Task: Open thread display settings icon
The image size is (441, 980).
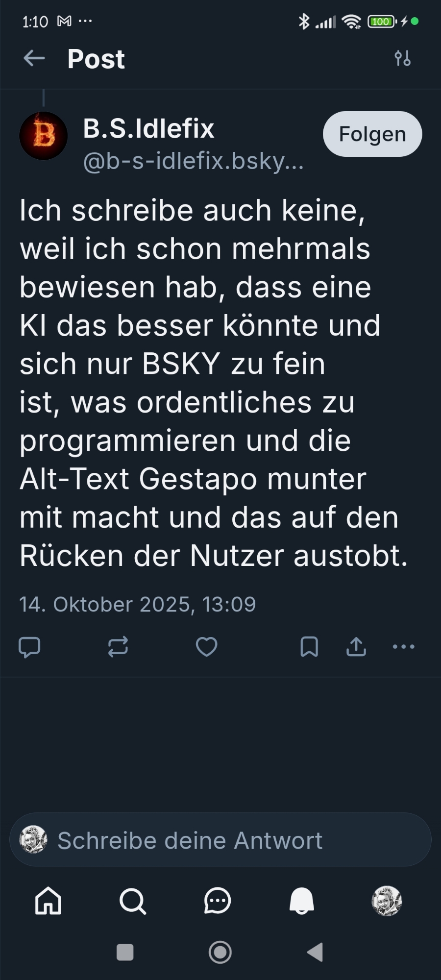Action: point(403,58)
